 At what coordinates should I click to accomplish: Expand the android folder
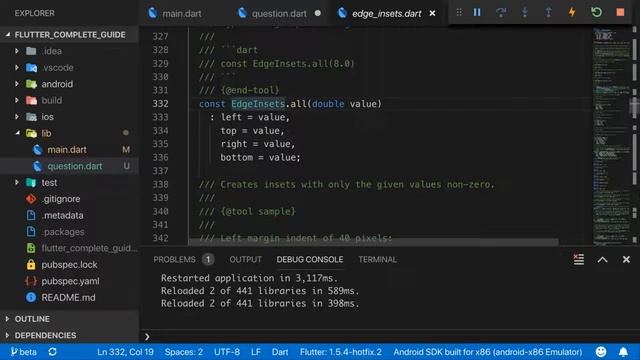(x=17, y=84)
